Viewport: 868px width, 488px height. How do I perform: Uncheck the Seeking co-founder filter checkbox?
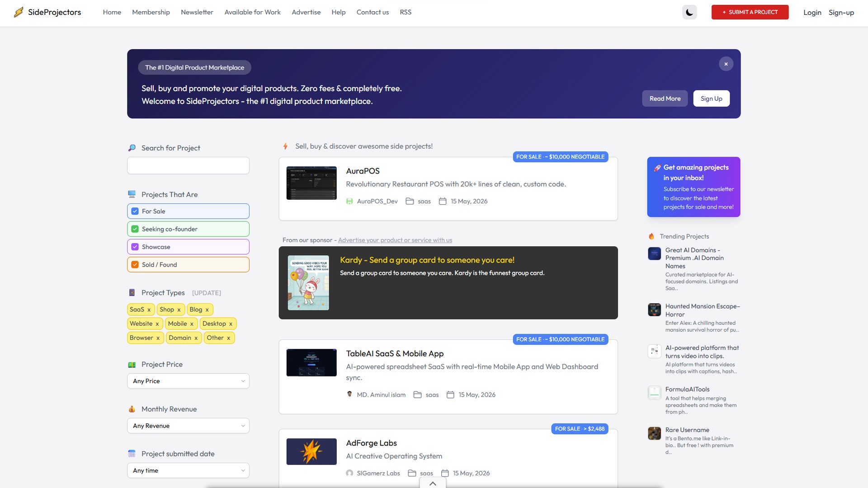click(135, 229)
